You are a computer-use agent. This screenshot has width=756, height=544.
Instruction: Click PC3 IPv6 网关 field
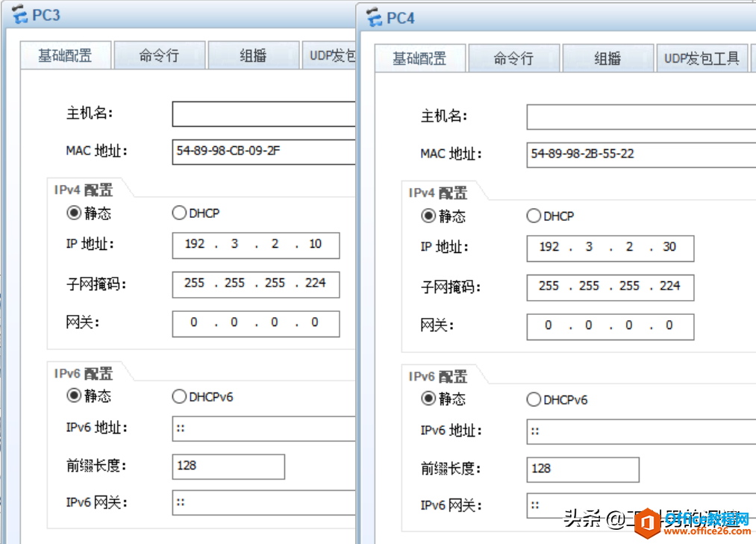coord(263,503)
